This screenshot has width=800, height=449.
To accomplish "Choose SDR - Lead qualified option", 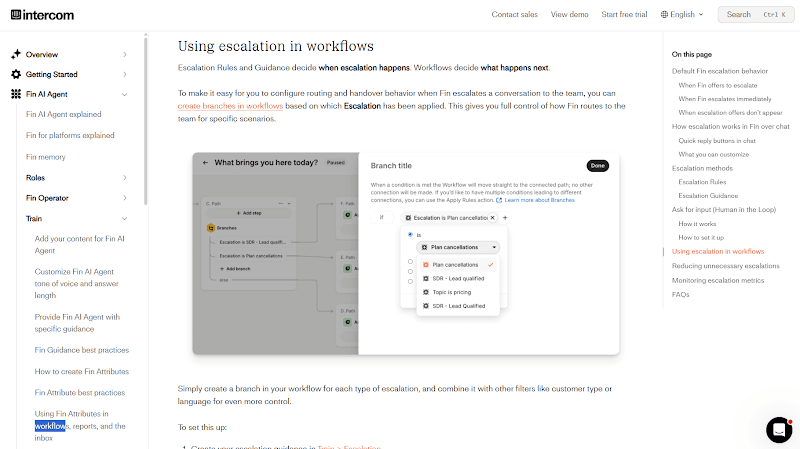I will point(458,279).
